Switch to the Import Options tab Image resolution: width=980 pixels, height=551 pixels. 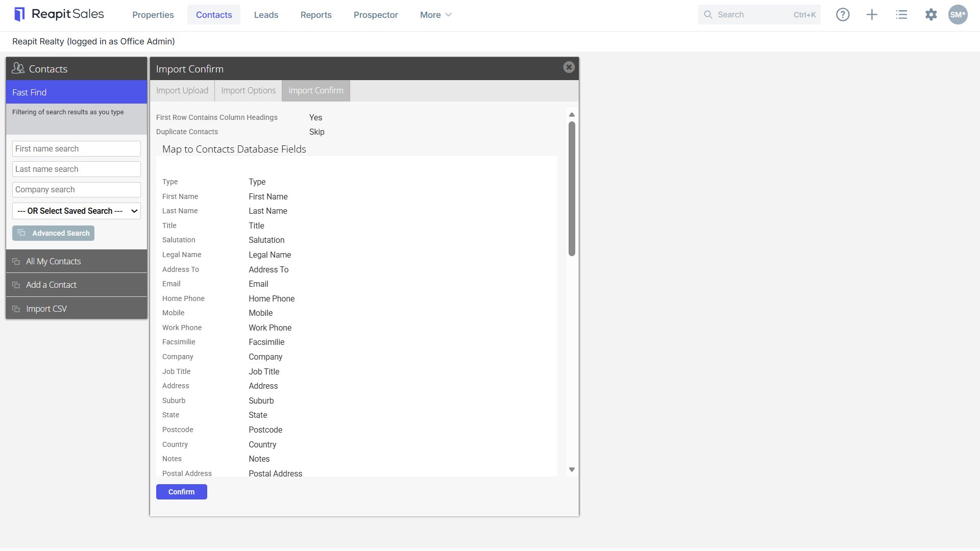pyautogui.click(x=249, y=91)
